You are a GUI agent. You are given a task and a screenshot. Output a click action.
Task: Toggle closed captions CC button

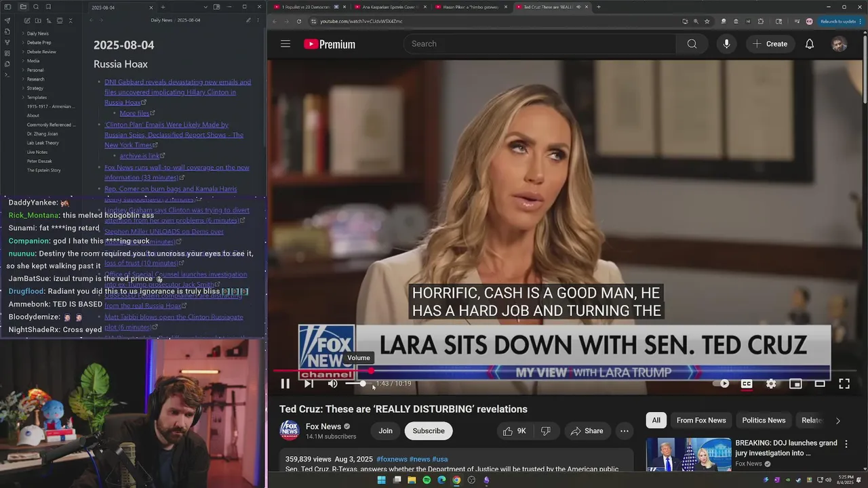coord(747,384)
